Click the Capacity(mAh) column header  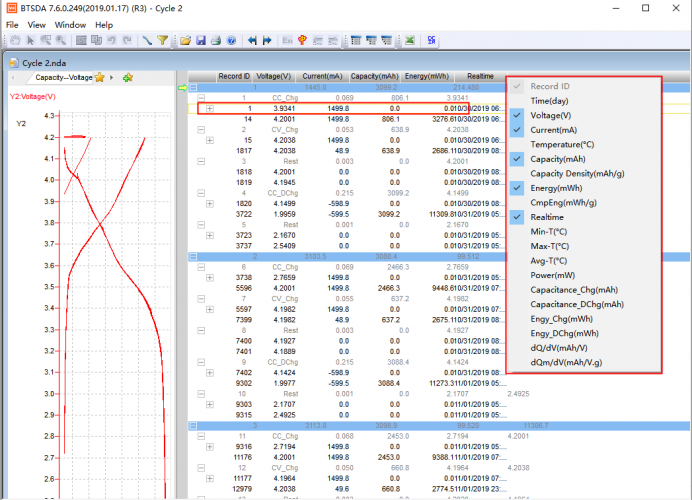click(x=374, y=76)
